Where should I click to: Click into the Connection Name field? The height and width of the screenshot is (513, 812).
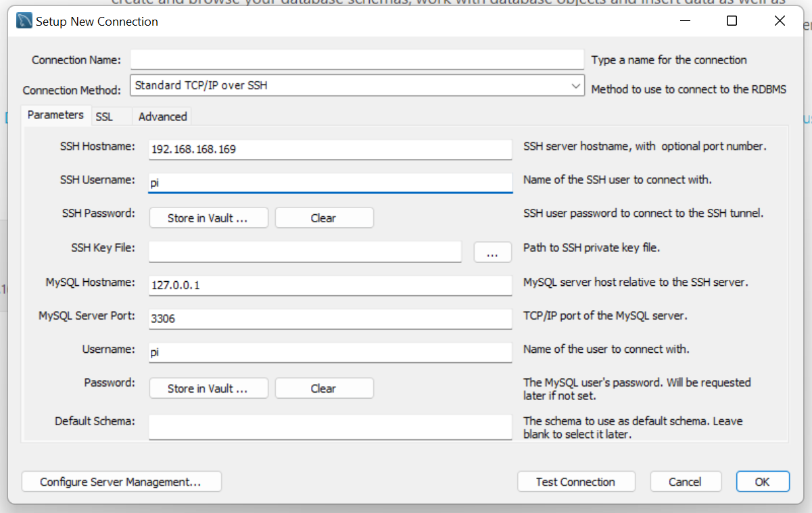[x=357, y=59]
